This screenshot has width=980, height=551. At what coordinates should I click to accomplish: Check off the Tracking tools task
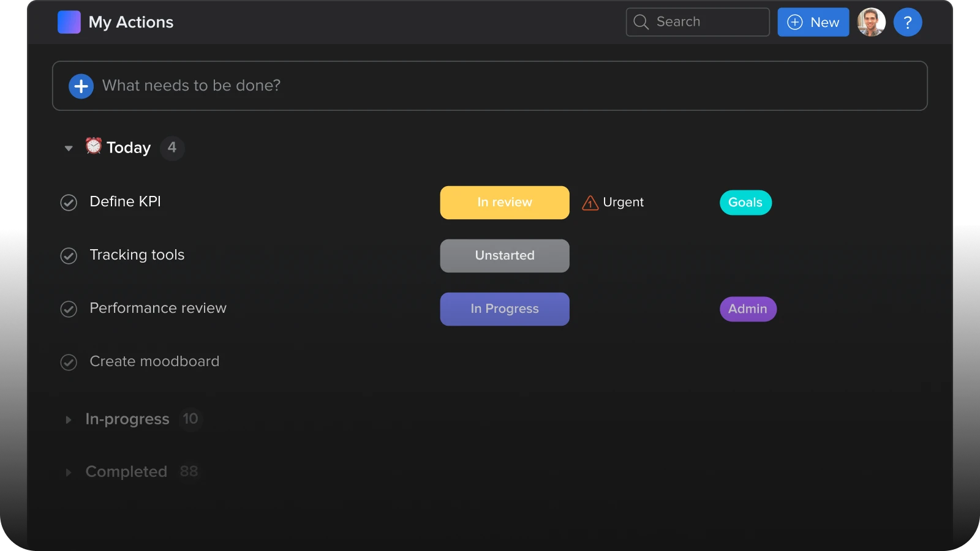point(69,256)
